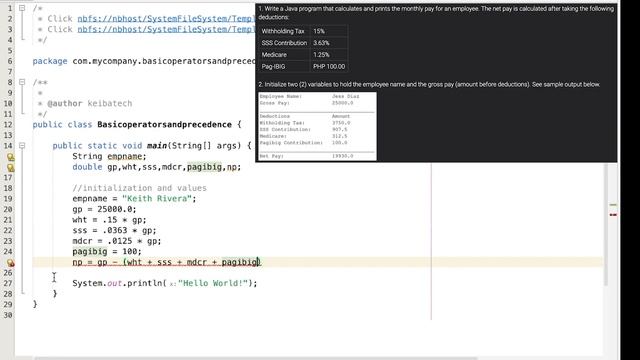Screen dimensions: 640x360
Task: Open the nbfs link on line 2
Action: coord(166,19)
